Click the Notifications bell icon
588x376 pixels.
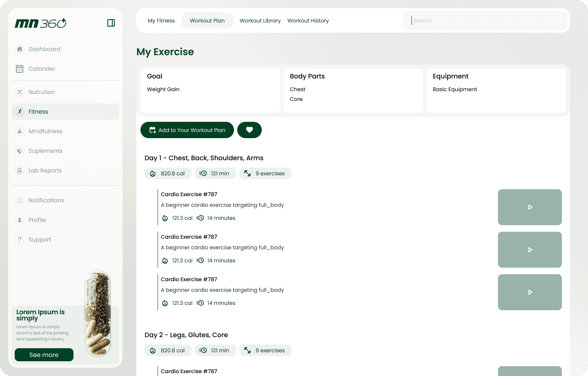tap(20, 200)
